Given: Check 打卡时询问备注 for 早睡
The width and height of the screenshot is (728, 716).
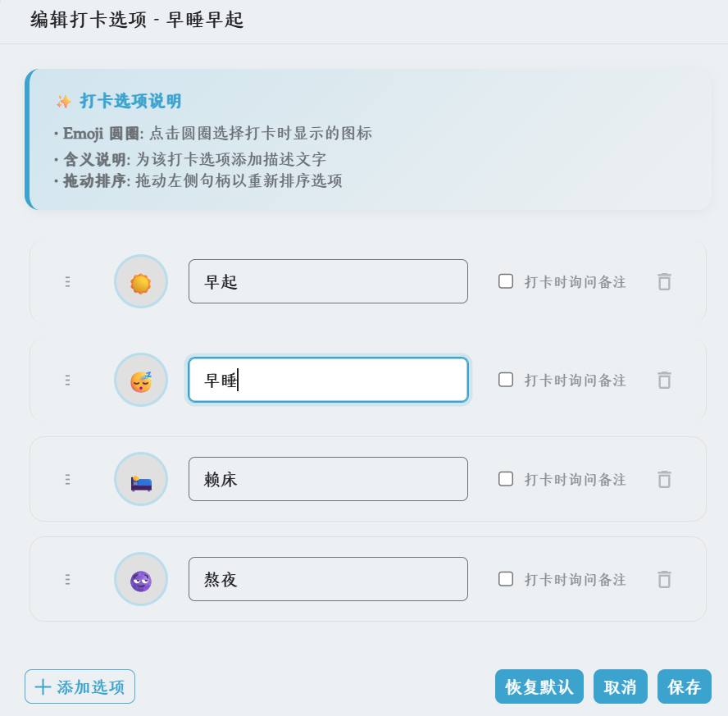Looking at the screenshot, I should coord(506,380).
